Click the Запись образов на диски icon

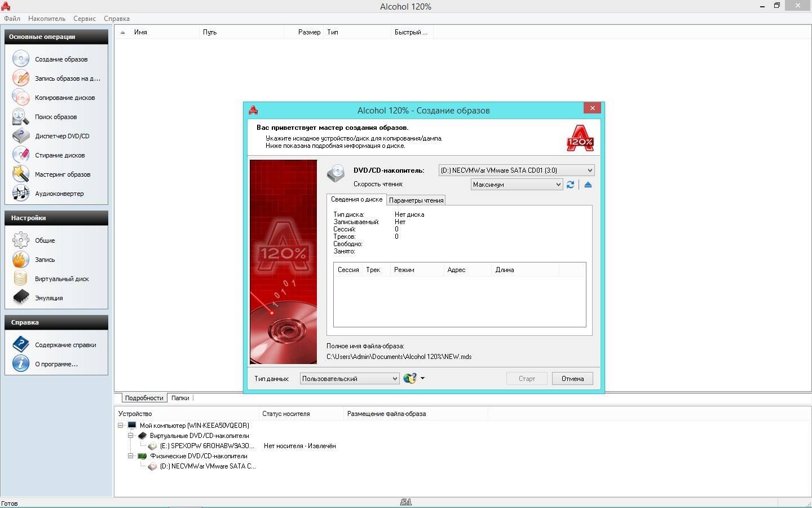pos(21,78)
